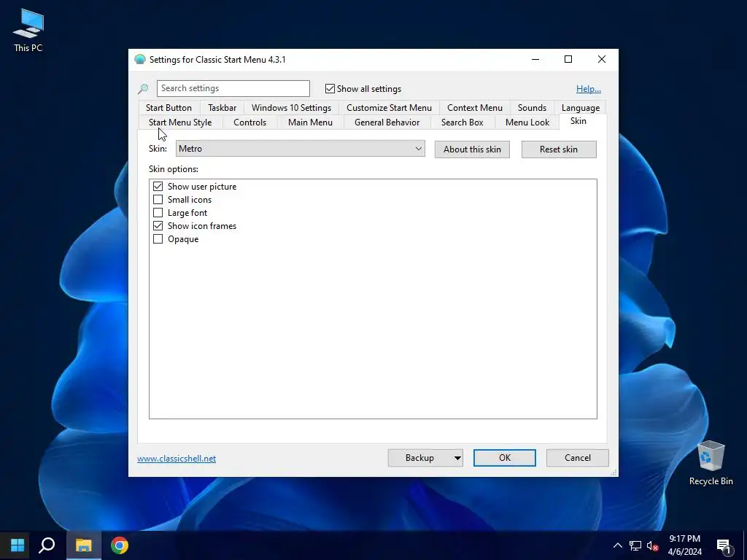Open the Controls tab
The image size is (747, 560).
pyautogui.click(x=249, y=122)
